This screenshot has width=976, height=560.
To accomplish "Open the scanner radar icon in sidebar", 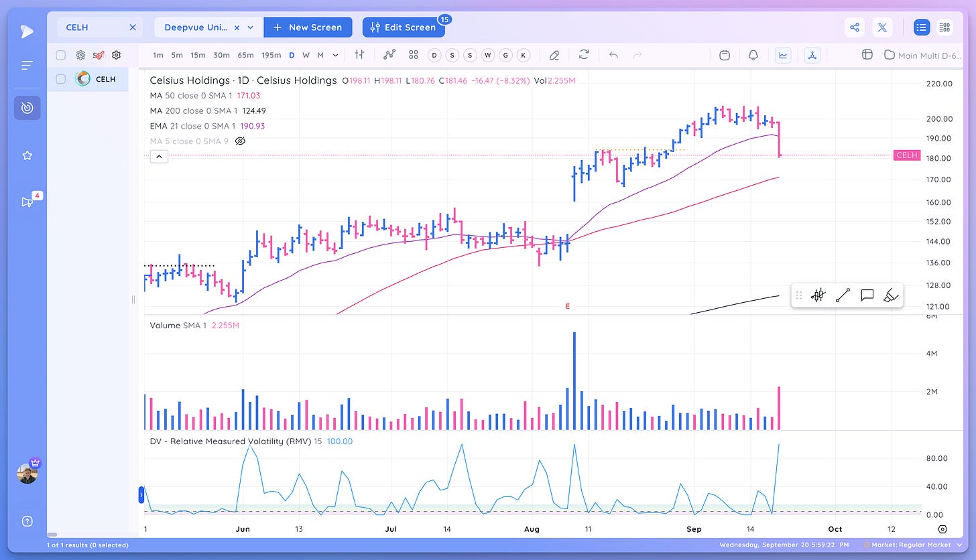I will pyautogui.click(x=27, y=108).
